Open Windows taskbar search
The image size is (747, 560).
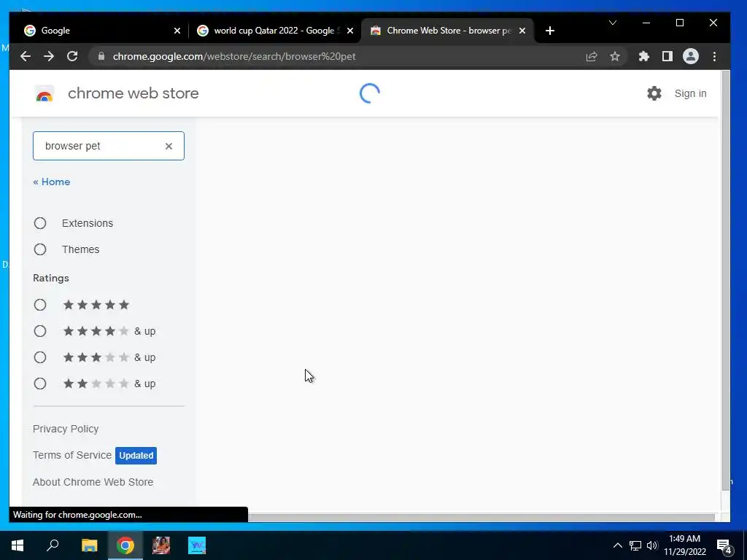pos(53,545)
